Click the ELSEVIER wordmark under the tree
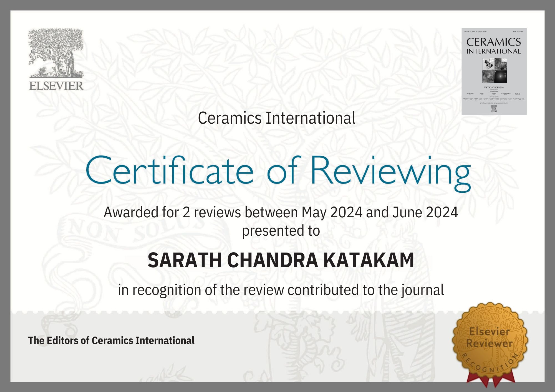Viewport: 555px width, 392px height. click(56, 86)
